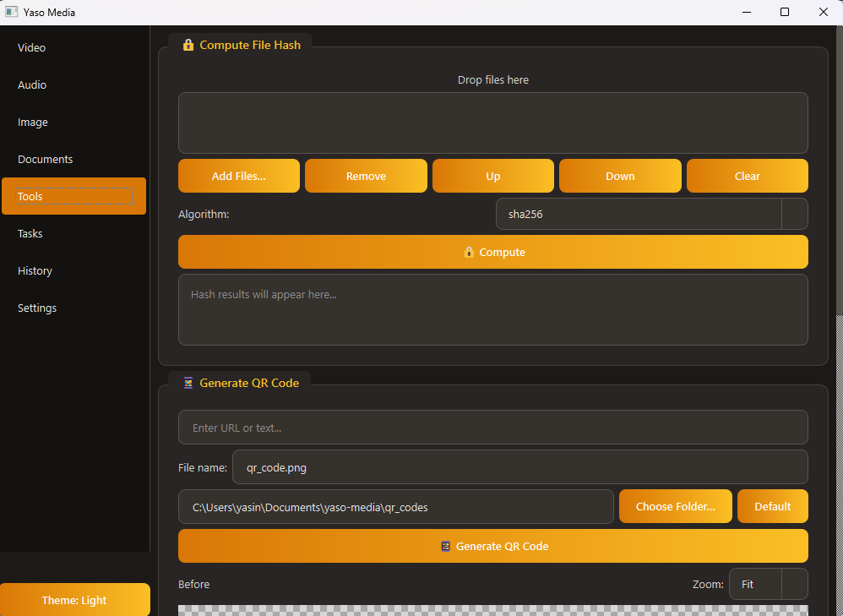Click the Zoom: label

point(708,584)
